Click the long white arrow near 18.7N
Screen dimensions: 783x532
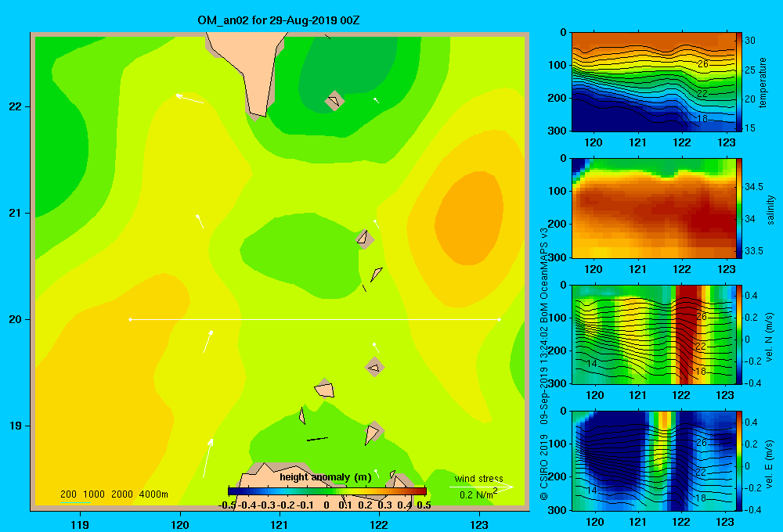coord(207,458)
